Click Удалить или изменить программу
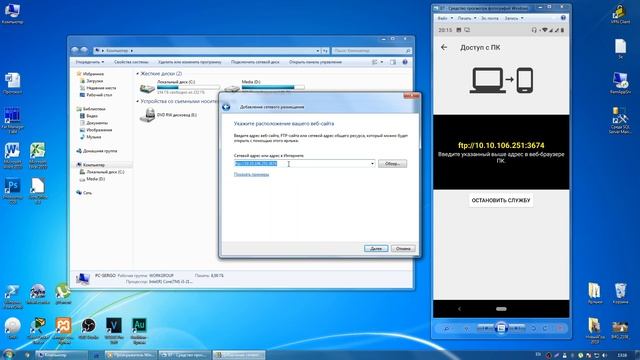 (189, 62)
